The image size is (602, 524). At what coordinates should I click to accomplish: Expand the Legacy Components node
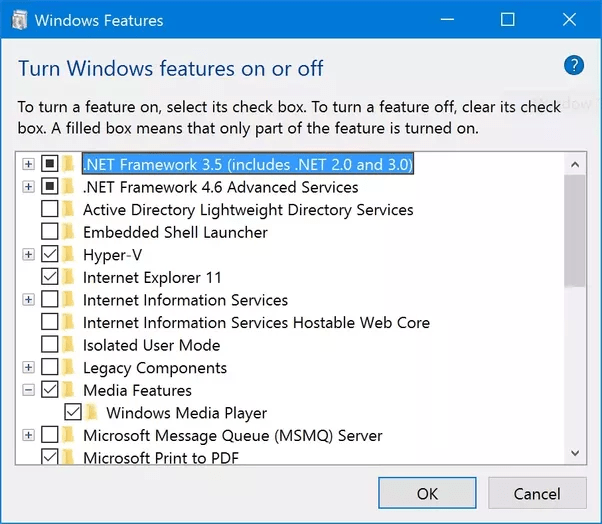click(28, 367)
